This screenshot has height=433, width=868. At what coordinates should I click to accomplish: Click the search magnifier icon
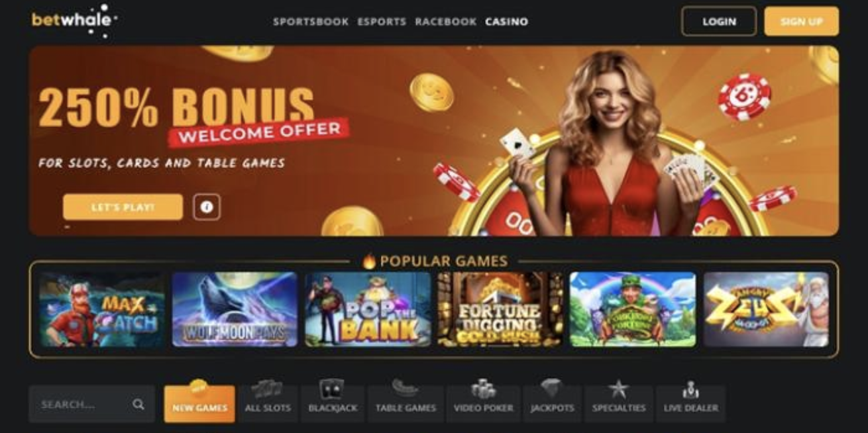[138, 404]
